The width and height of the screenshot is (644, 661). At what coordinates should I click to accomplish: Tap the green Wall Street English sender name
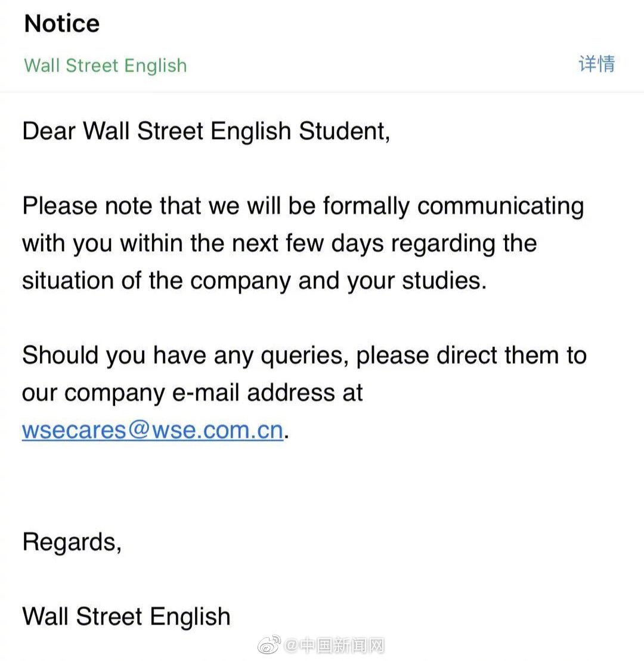pyautogui.click(x=106, y=65)
